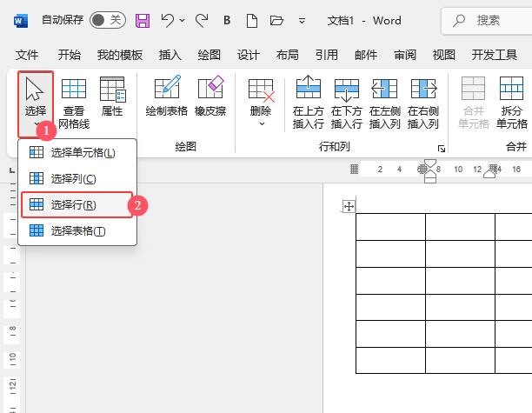Customize the Quick Access Toolbar dropdown

[x=302, y=21]
